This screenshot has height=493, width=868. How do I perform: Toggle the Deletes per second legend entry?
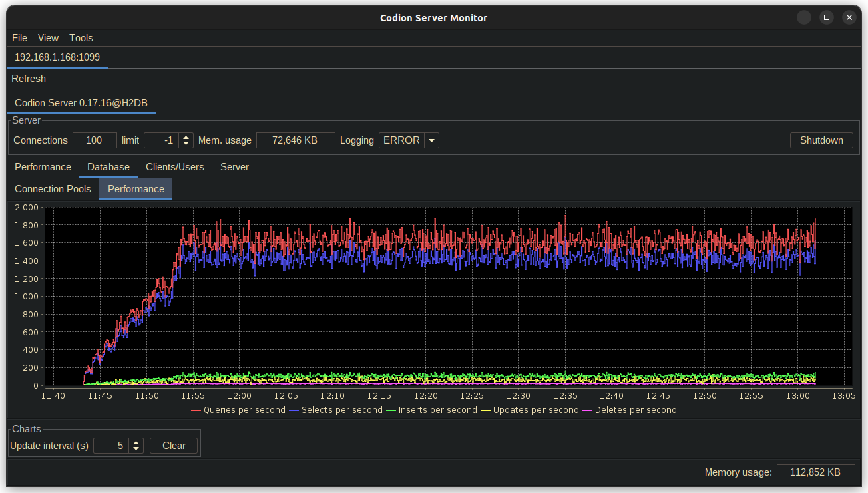tap(636, 409)
